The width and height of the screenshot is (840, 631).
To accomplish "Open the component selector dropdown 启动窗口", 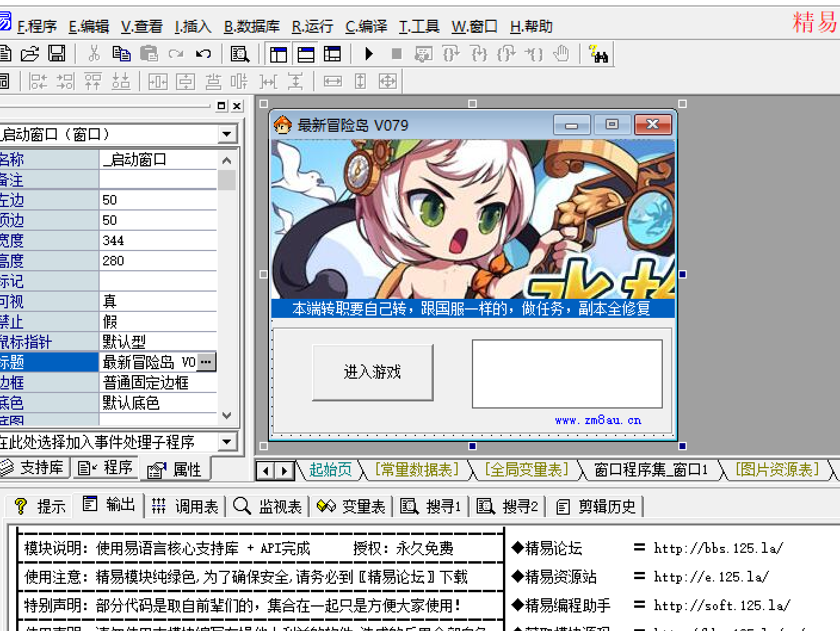I will 227,134.
